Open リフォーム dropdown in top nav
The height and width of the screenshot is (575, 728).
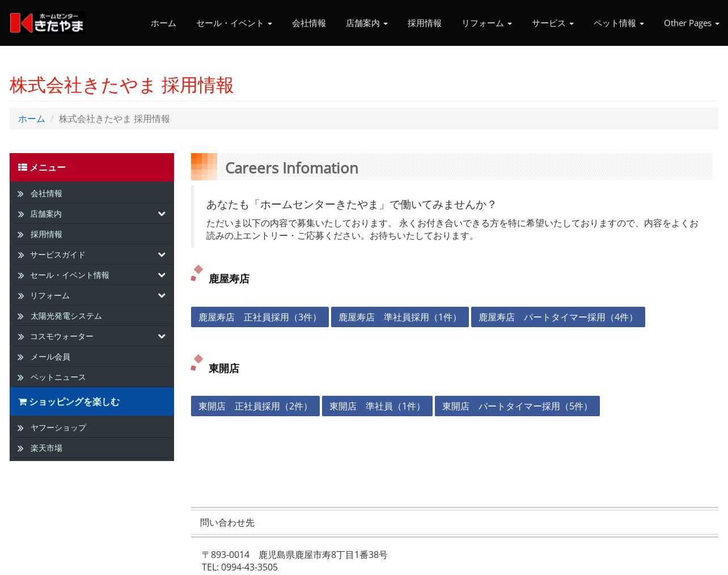pos(486,23)
